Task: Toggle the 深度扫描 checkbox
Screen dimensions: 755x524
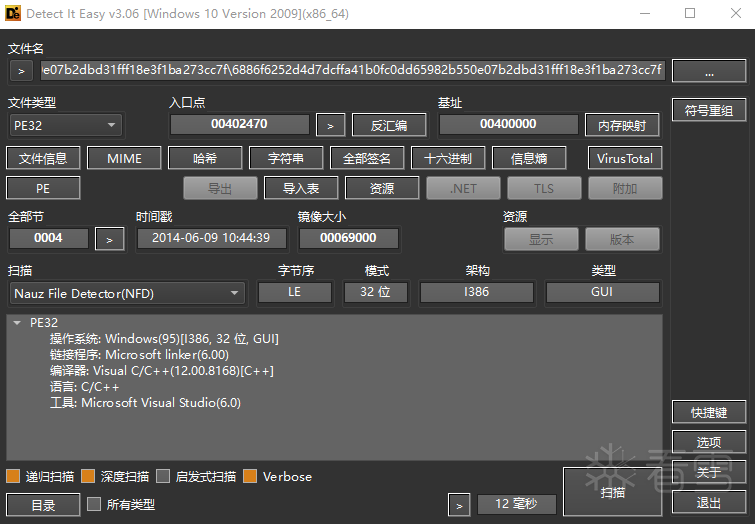Action: point(88,476)
